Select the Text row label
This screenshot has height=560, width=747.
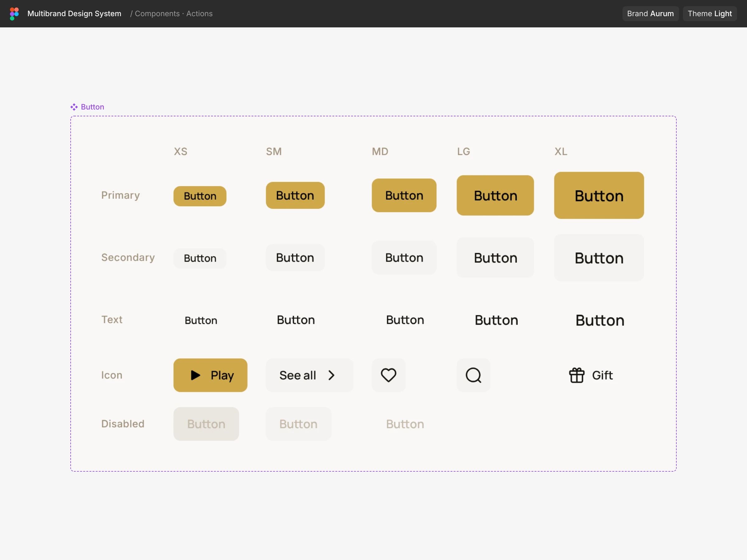112,319
